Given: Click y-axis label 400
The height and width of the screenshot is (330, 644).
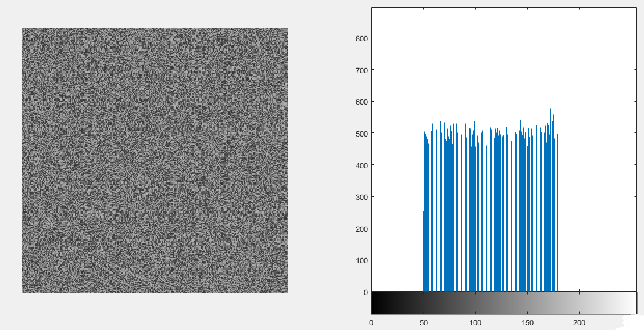Looking at the screenshot, I should tap(362, 165).
